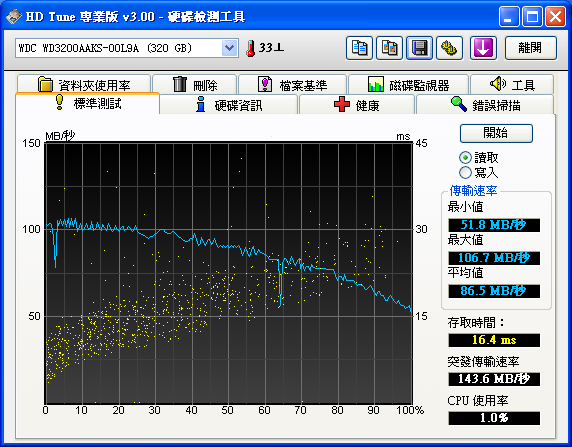Click access time value 16.4 ms
This screenshot has height=447, width=572.
(x=494, y=340)
